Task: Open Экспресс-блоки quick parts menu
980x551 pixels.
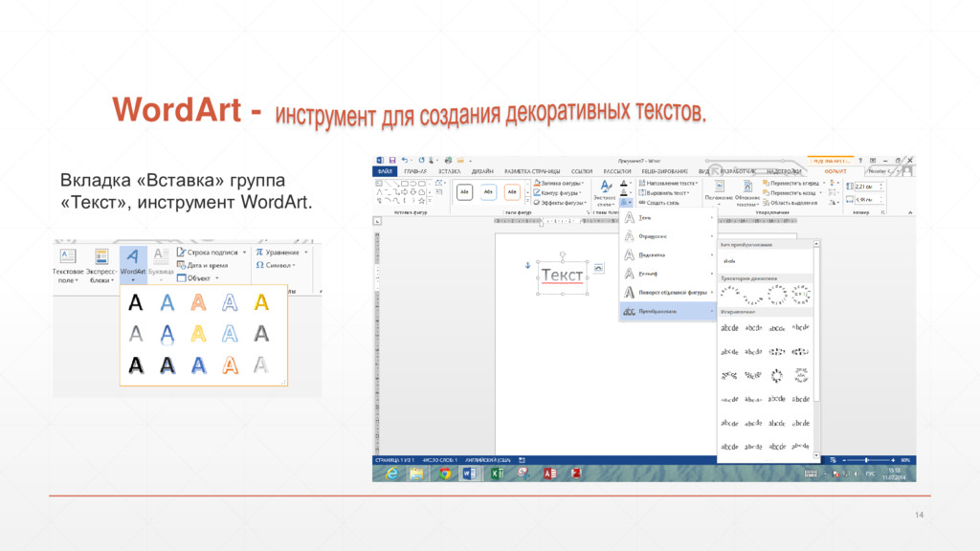Action: (100, 266)
